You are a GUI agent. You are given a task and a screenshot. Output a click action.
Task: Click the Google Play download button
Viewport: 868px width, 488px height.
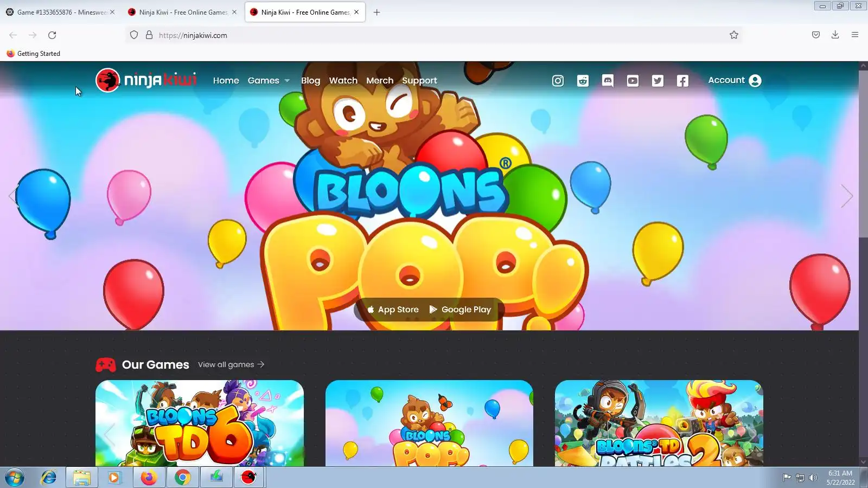(460, 310)
